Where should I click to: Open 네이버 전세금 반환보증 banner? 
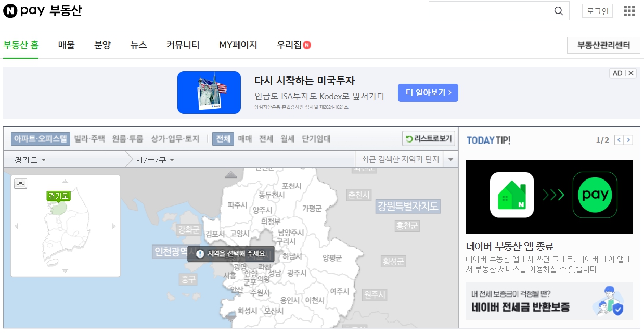click(x=549, y=301)
